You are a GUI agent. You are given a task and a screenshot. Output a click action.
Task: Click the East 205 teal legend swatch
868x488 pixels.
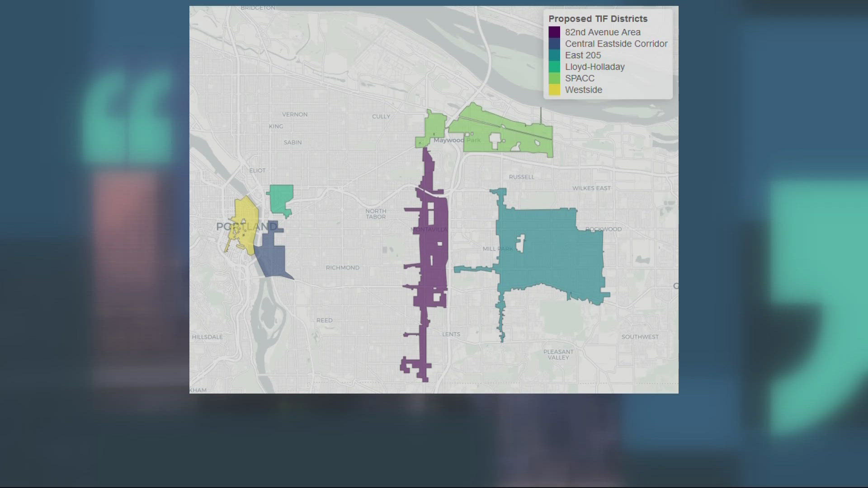[554, 55]
